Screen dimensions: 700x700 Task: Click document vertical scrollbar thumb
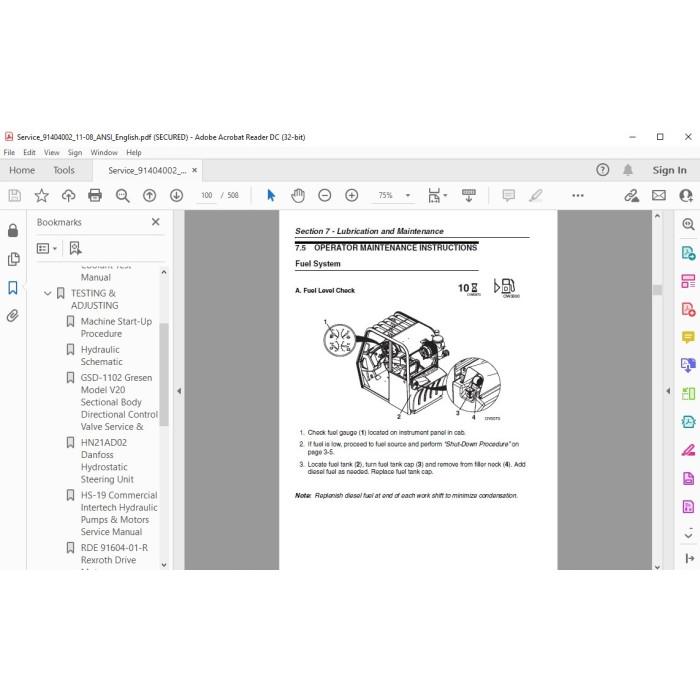point(657,290)
